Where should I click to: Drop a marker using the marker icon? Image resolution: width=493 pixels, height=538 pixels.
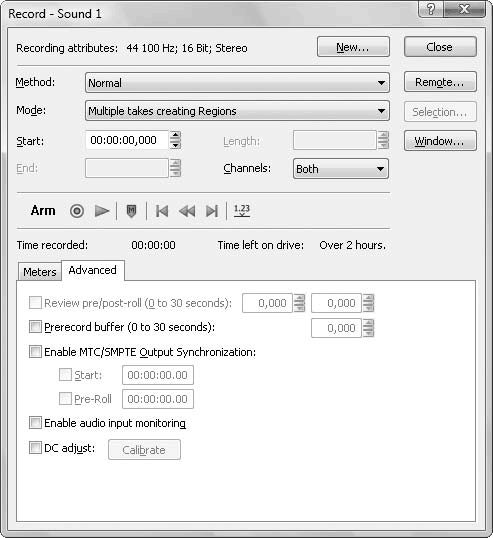131,211
